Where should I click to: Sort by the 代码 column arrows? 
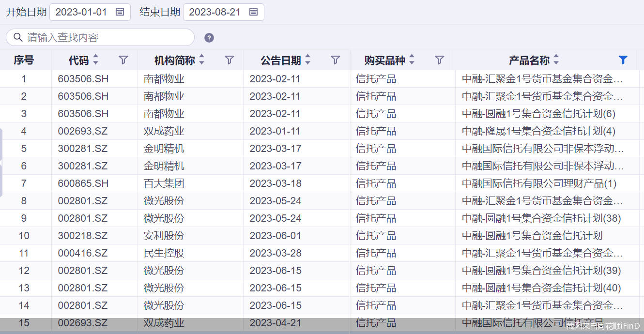pos(95,60)
